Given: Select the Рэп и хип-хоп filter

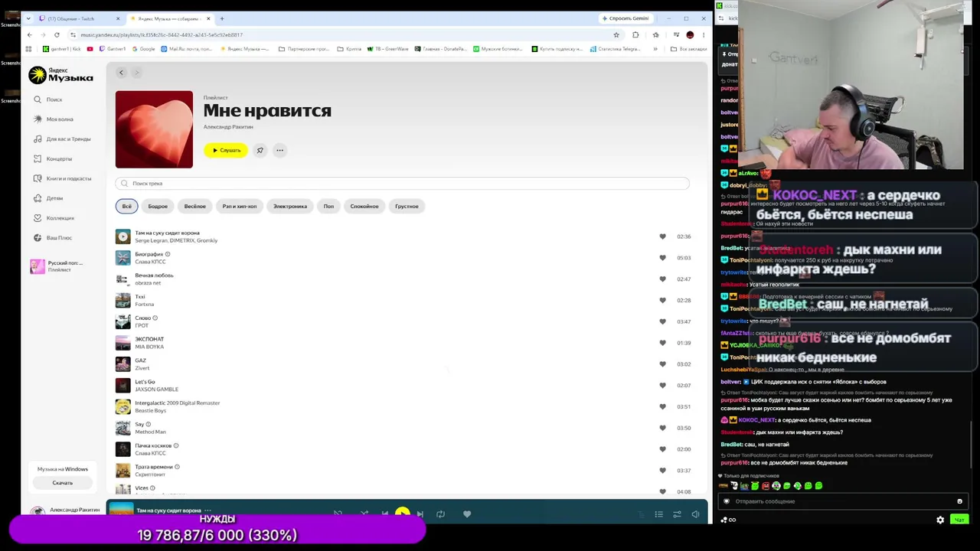Looking at the screenshot, I should pyautogui.click(x=240, y=206).
